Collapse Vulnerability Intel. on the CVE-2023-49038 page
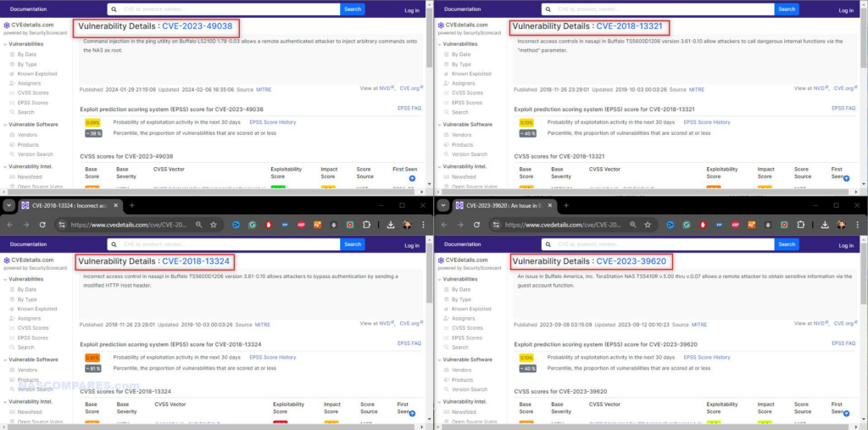This screenshot has height=430, width=868. (6, 167)
